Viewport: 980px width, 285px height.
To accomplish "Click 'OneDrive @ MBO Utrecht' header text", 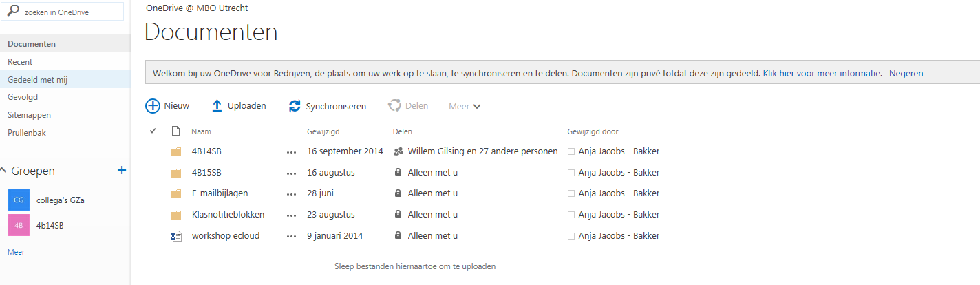I will click(x=197, y=8).
